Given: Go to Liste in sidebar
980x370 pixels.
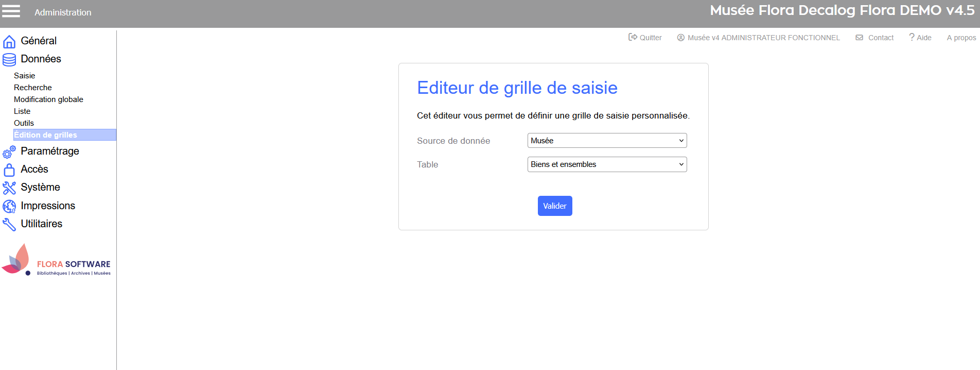Looking at the screenshot, I should pyautogui.click(x=22, y=111).
